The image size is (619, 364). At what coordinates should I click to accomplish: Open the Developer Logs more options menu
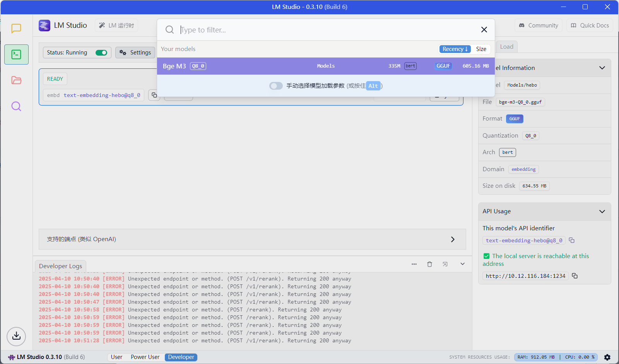click(414, 264)
